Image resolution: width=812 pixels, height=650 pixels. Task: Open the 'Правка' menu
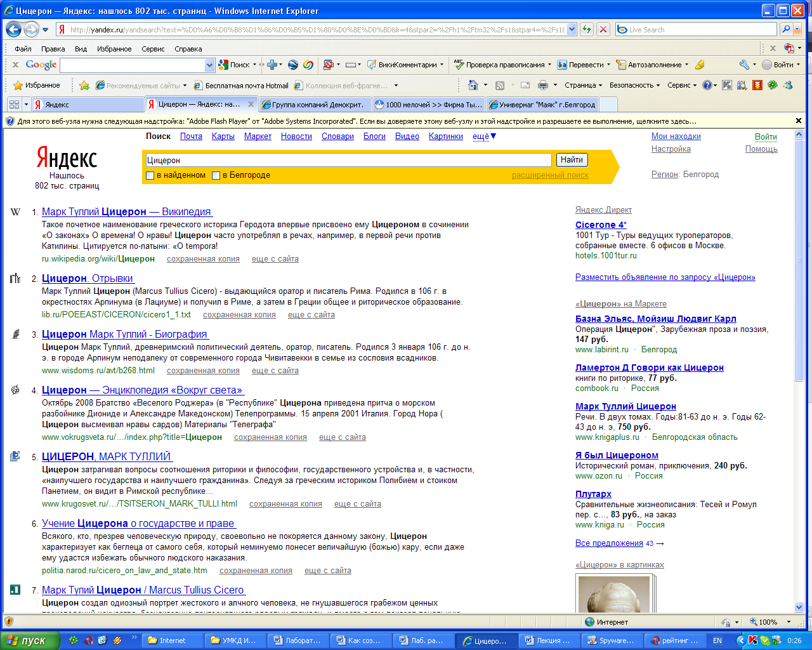(53, 49)
